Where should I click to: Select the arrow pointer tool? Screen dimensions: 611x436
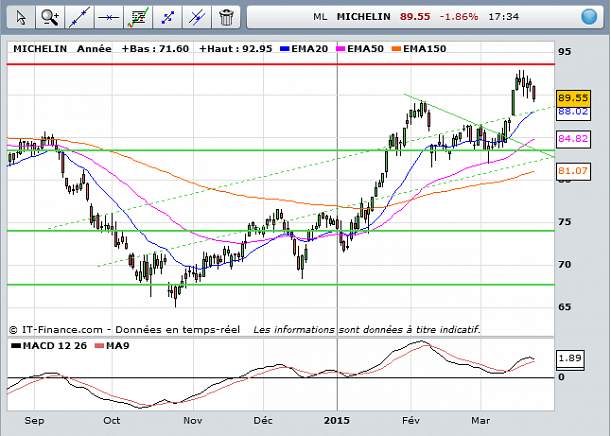21,17
